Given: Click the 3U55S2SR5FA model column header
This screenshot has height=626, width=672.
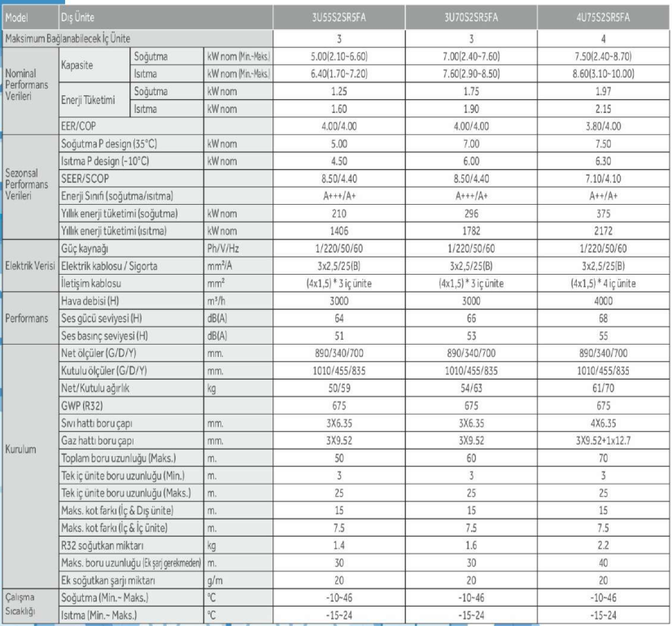Looking at the screenshot, I should click(x=341, y=15).
